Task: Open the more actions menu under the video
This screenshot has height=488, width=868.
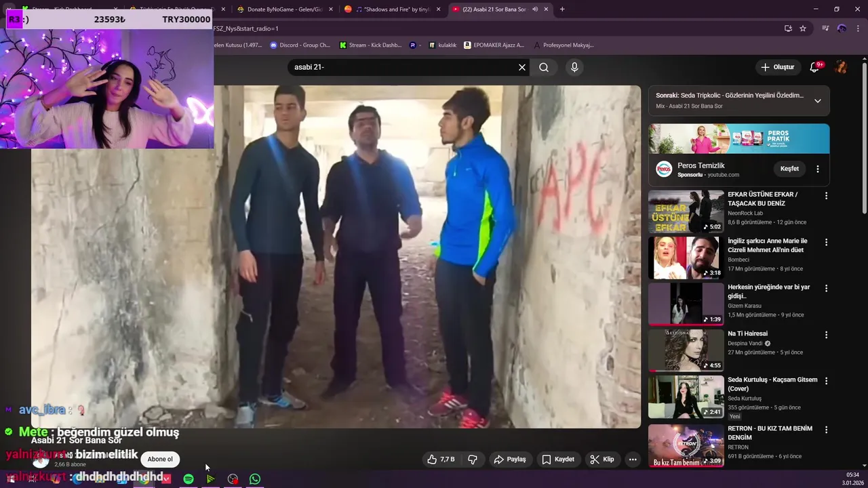Action: pyautogui.click(x=633, y=459)
